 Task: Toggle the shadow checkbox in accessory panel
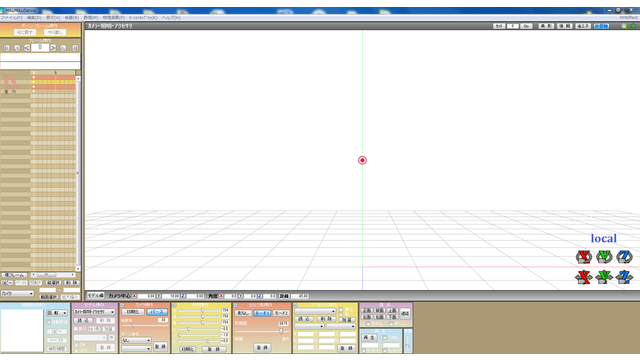click(x=341, y=315)
